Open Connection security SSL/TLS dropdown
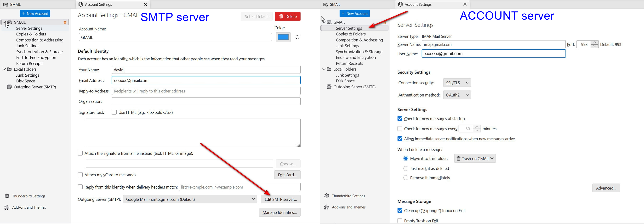 point(457,83)
